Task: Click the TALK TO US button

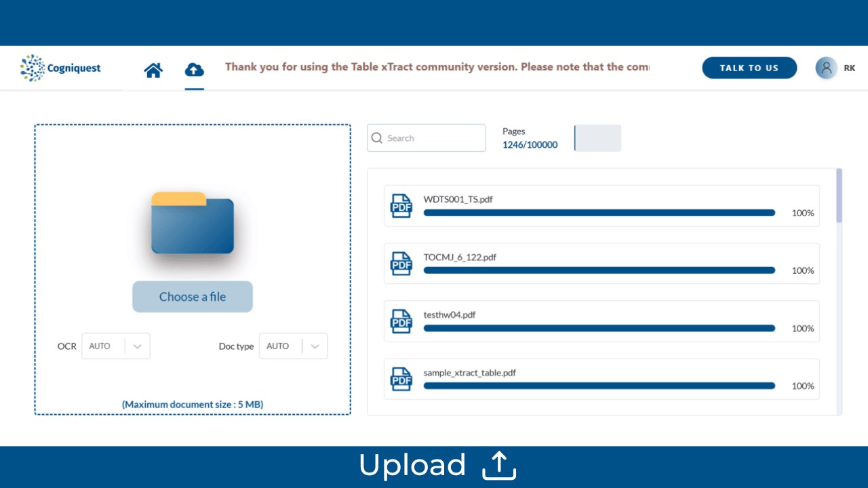Action: tap(749, 68)
